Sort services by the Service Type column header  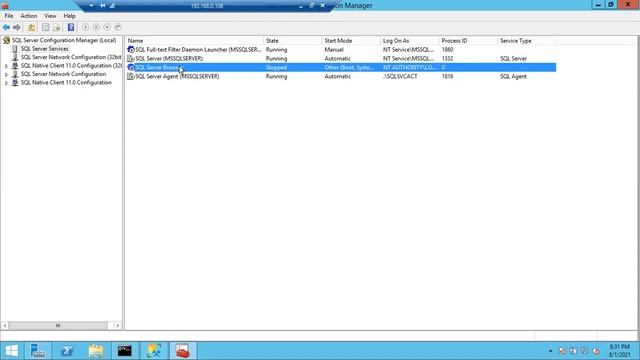point(527,41)
